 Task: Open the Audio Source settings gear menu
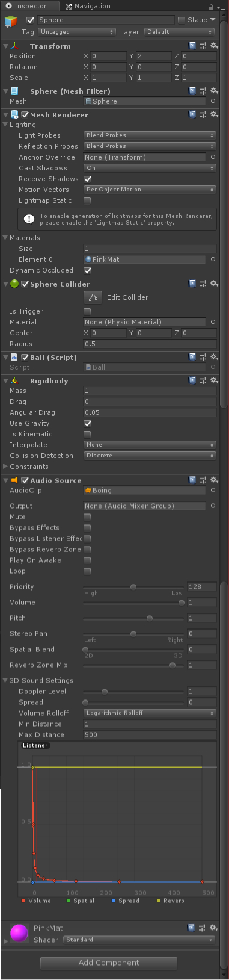coord(214,480)
